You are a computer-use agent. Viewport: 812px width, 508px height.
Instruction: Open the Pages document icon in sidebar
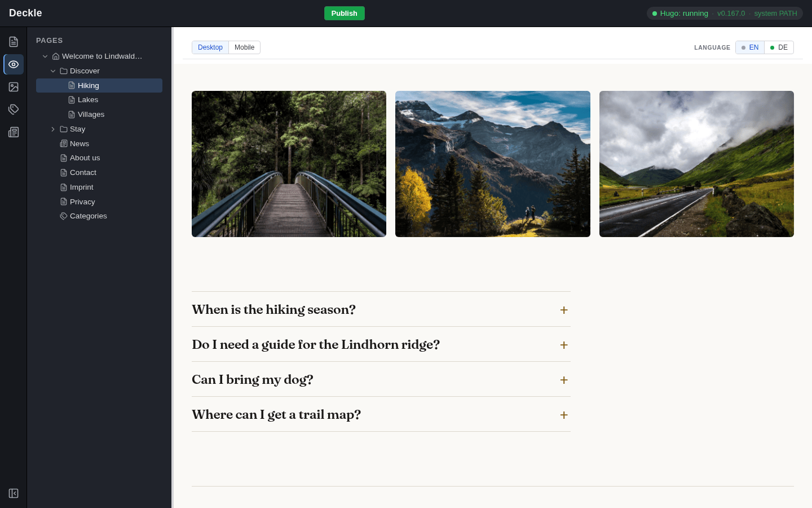coord(14,42)
